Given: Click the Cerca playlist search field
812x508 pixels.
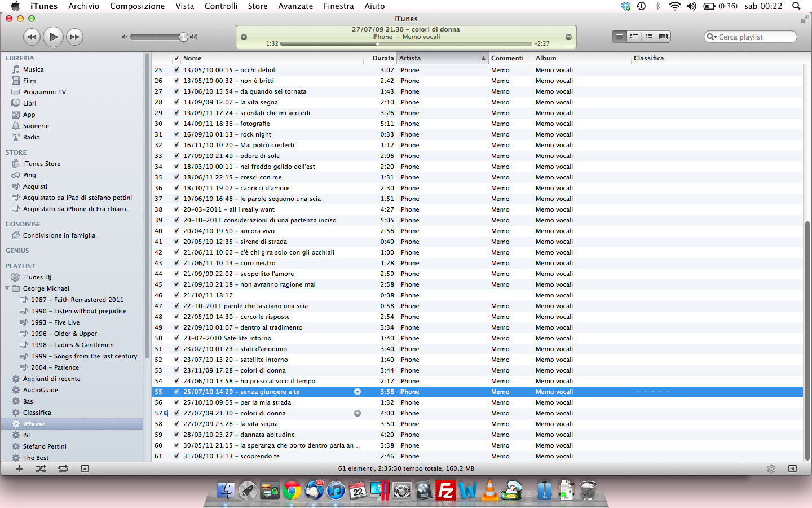Looking at the screenshot, I should (751, 37).
